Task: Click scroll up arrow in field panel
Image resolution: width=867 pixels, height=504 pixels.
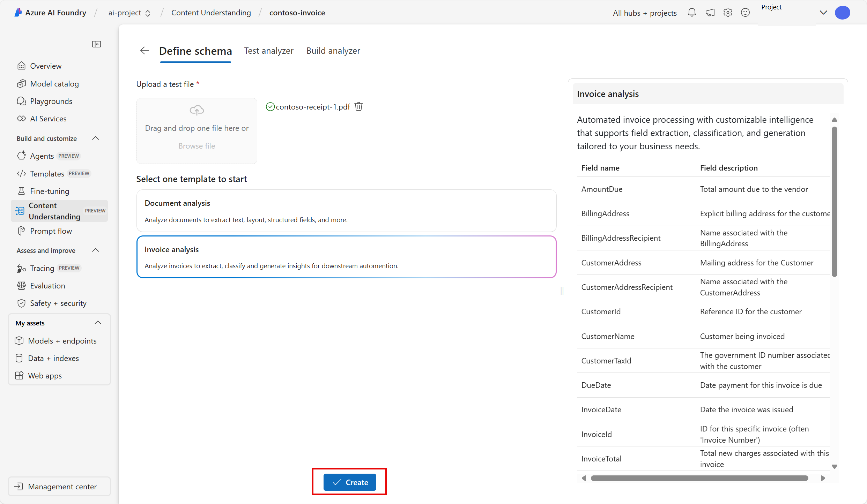Action: 835,120
